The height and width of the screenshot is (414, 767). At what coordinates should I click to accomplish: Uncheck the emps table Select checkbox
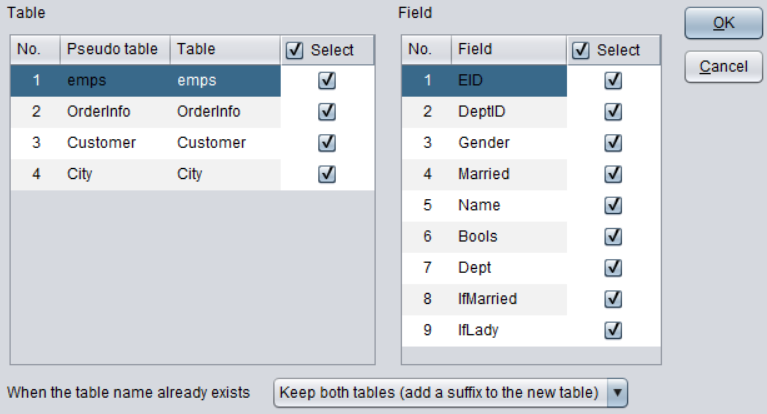click(327, 80)
